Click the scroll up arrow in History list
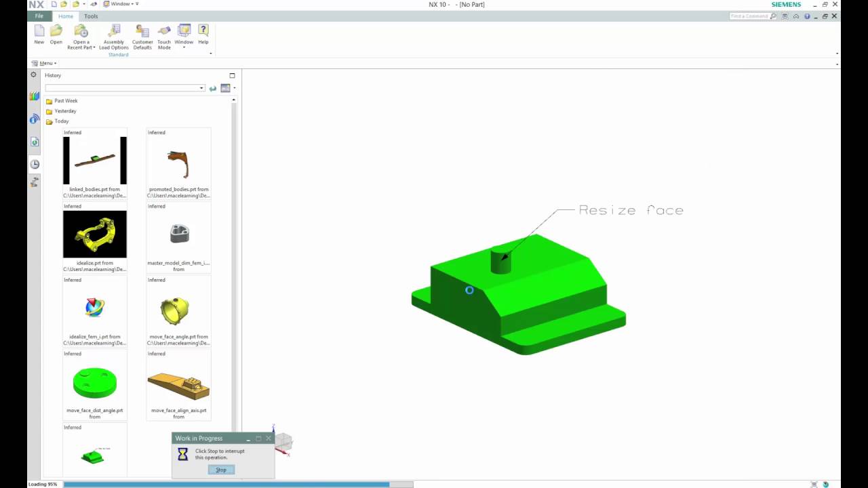The width and height of the screenshot is (868, 488). point(234,100)
